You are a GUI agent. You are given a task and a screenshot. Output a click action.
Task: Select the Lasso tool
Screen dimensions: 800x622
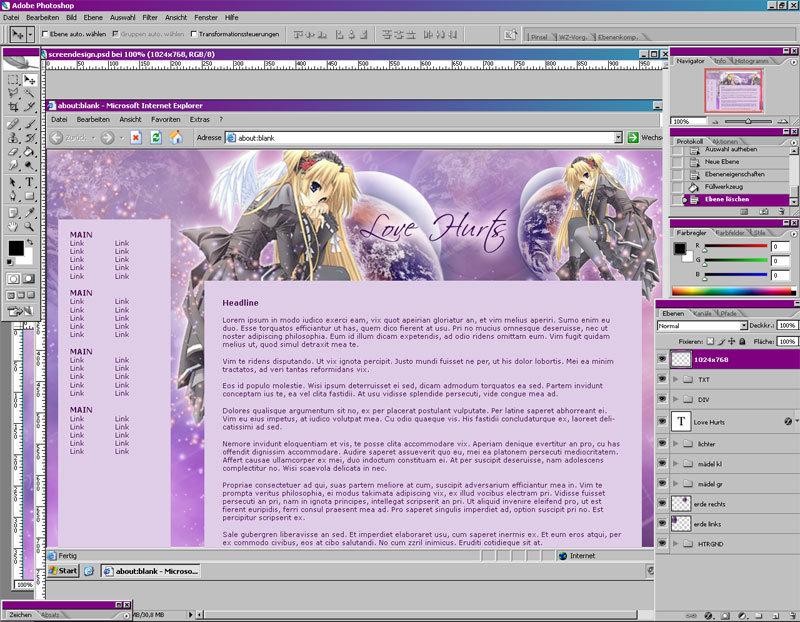pyautogui.click(x=13, y=93)
